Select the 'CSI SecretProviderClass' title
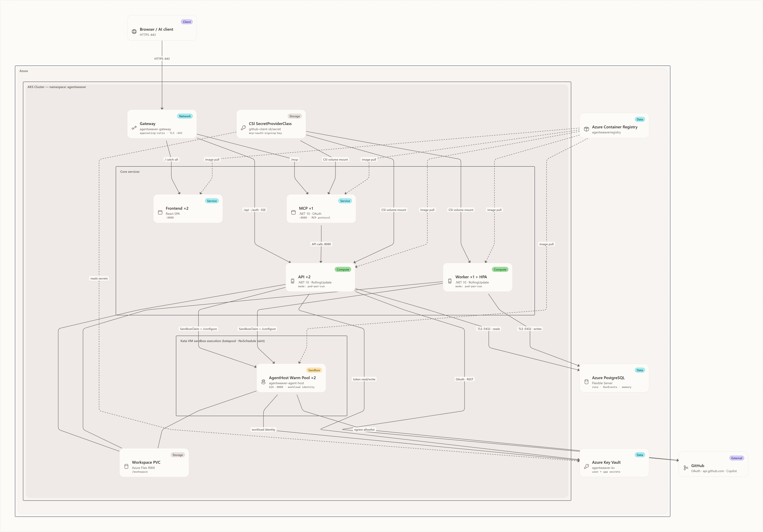Screen dimensions: 763x532 click(270, 124)
